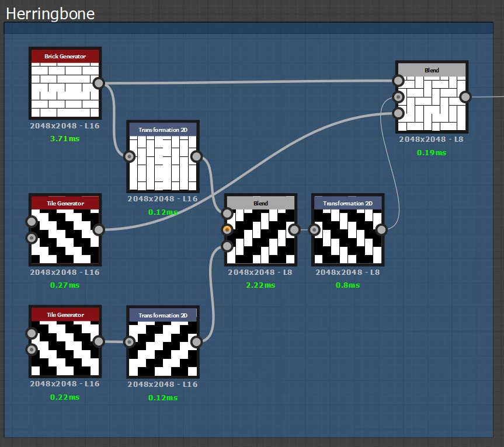Click the 3.71ms timing label
504x447 pixels.
click(x=65, y=138)
